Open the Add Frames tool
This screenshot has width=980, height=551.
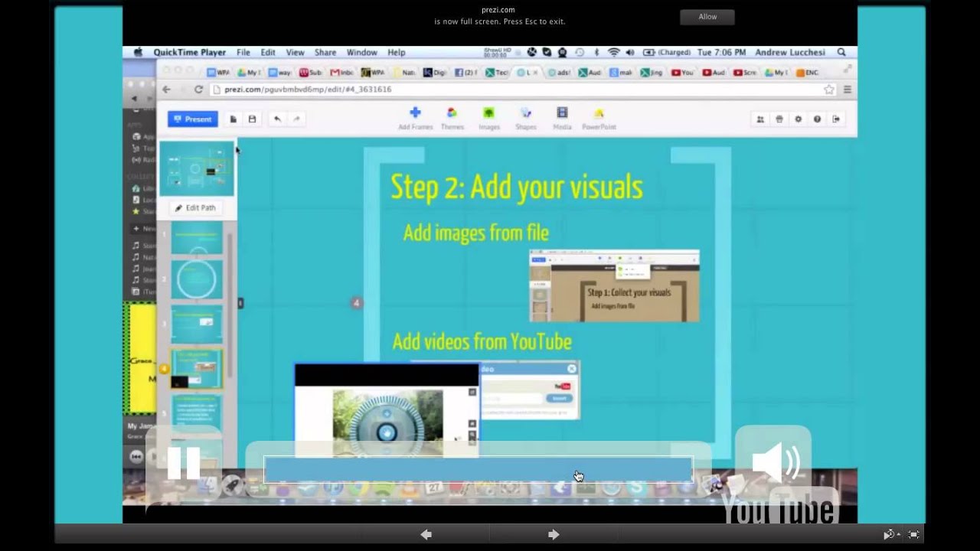[415, 119]
